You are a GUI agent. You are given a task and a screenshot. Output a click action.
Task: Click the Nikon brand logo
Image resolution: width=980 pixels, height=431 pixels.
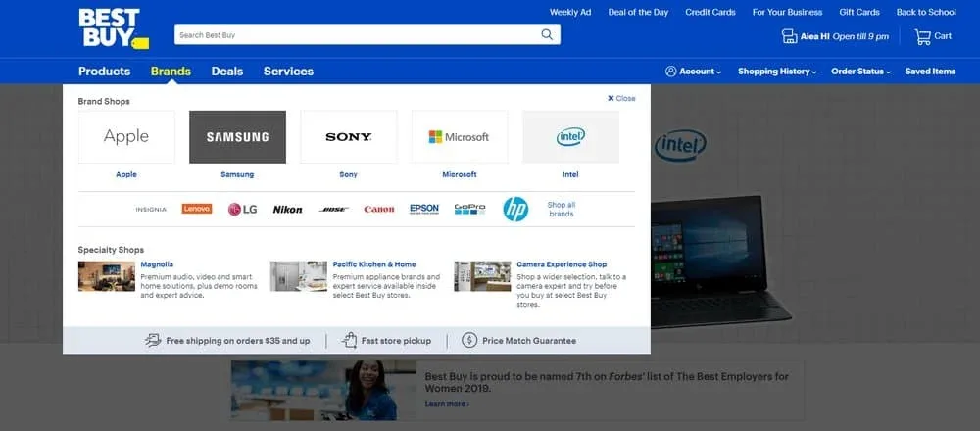click(x=287, y=210)
